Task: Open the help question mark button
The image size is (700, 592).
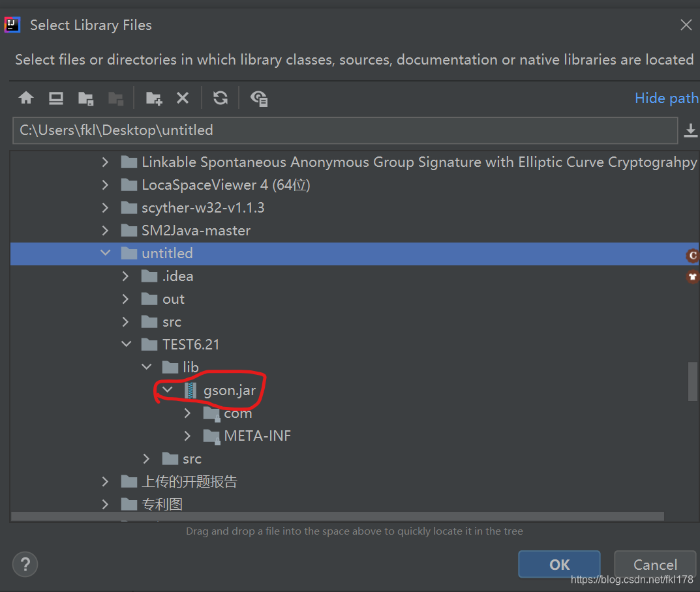Action: pyautogui.click(x=25, y=565)
